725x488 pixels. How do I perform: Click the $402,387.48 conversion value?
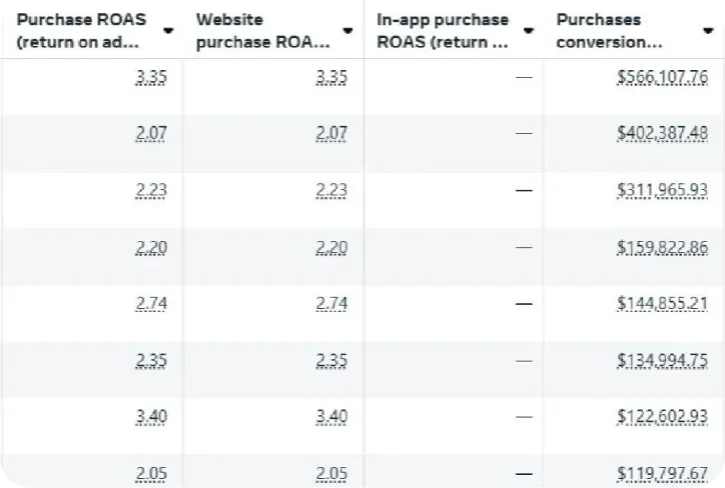[x=664, y=134]
